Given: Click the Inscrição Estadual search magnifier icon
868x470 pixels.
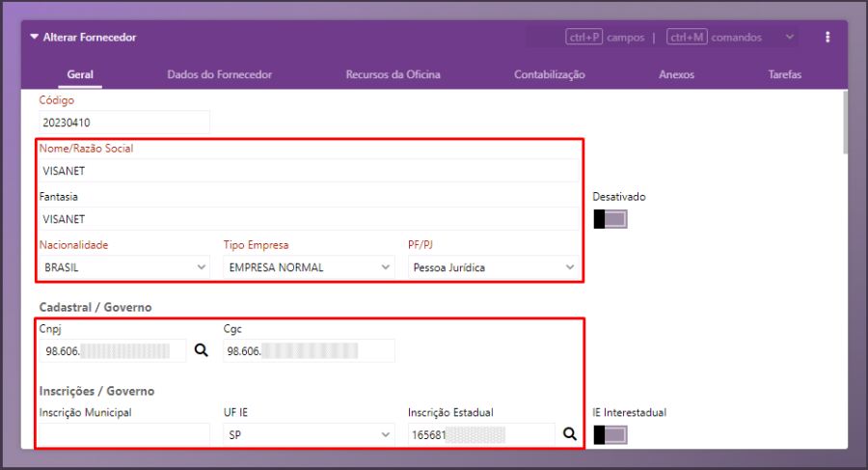Looking at the screenshot, I should coord(570,434).
